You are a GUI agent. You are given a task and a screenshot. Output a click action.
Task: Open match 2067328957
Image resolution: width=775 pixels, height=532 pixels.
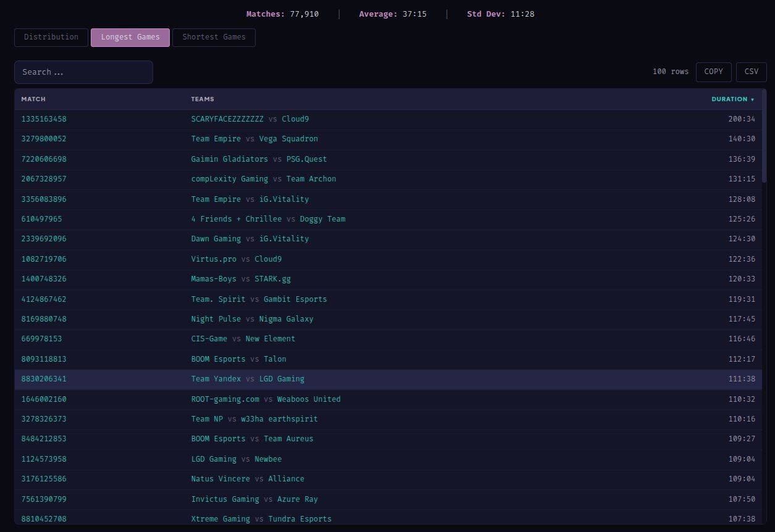tap(44, 179)
